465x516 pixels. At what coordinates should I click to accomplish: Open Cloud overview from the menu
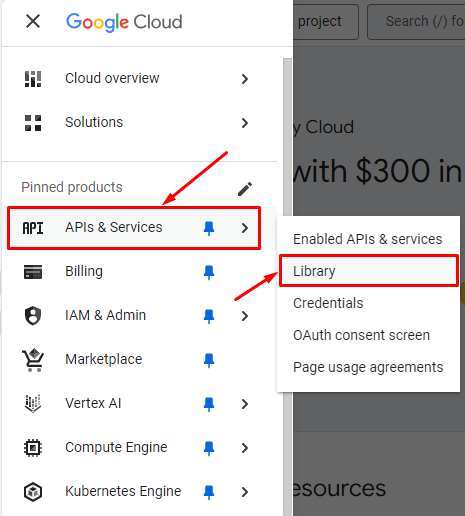[x=112, y=78]
